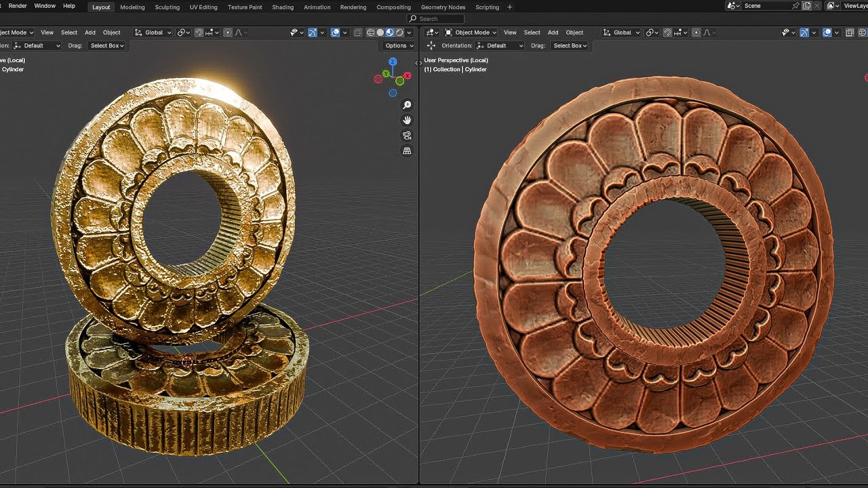Click the red X axis on navigation gizmo
This screenshot has width=868, height=488.
click(x=408, y=76)
